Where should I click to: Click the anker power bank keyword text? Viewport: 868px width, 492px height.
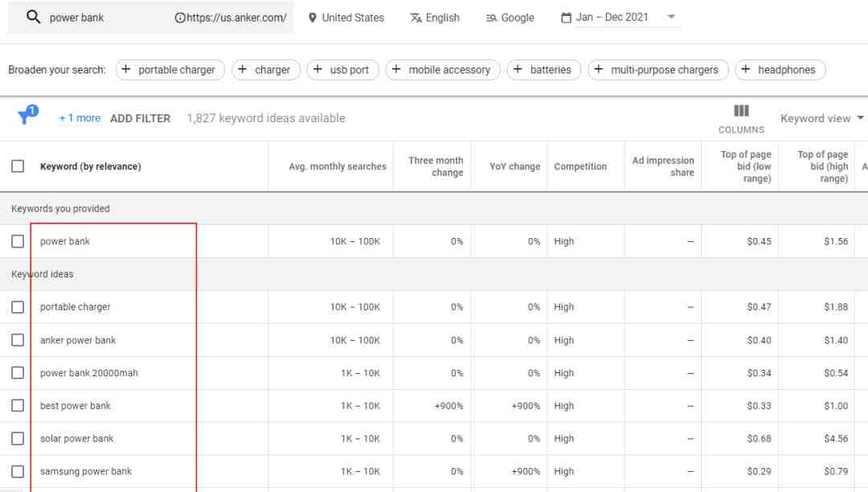tap(78, 340)
